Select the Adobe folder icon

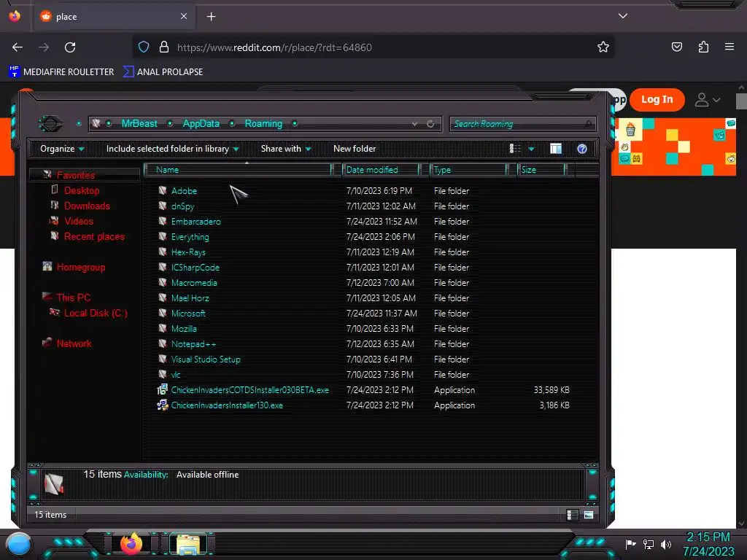tap(163, 190)
